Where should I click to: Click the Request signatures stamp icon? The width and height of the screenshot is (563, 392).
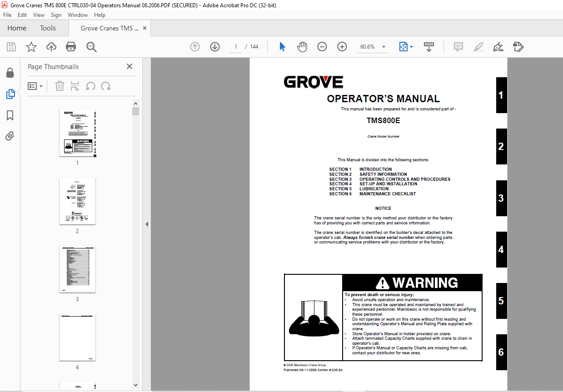[x=518, y=47]
